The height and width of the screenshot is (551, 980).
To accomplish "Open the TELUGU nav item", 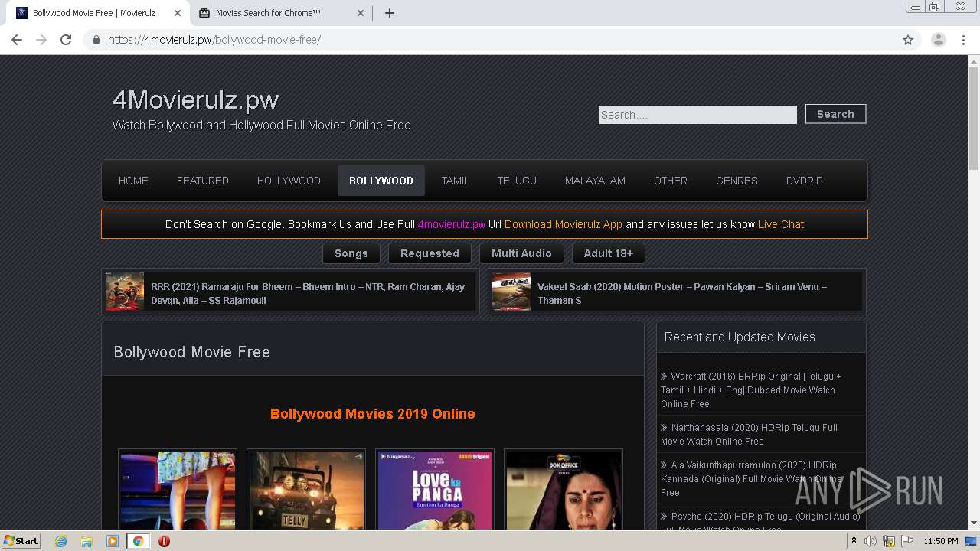I will point(517,181).
